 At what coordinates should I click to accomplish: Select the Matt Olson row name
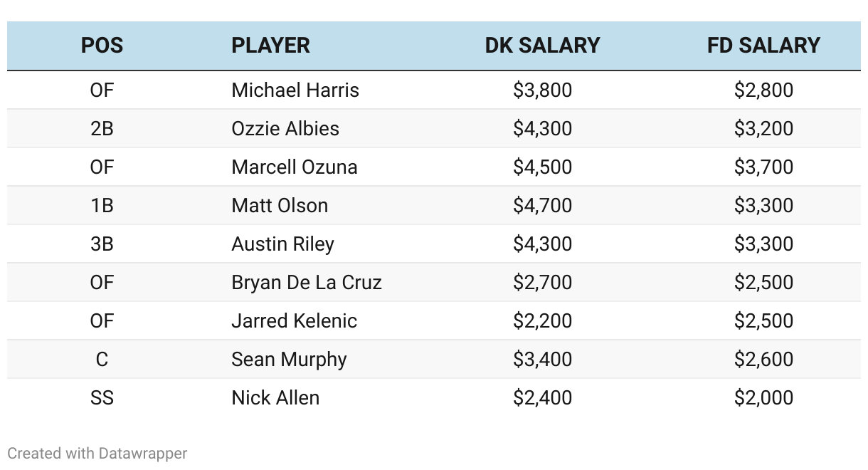[x=280, y=205]
